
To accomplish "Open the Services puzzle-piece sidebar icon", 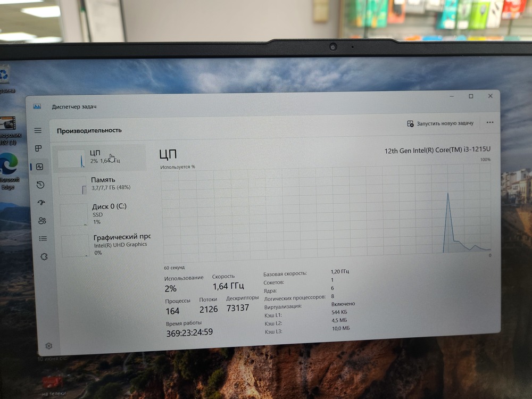I will click(44, 257).
